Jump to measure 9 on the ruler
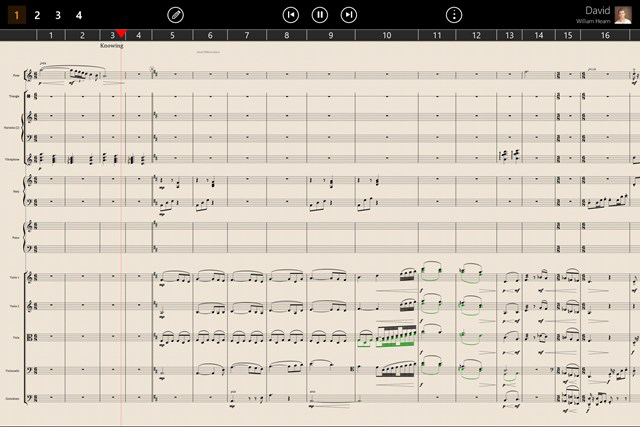This screenshot has height=427, width=640. click(x=329, y=35)
